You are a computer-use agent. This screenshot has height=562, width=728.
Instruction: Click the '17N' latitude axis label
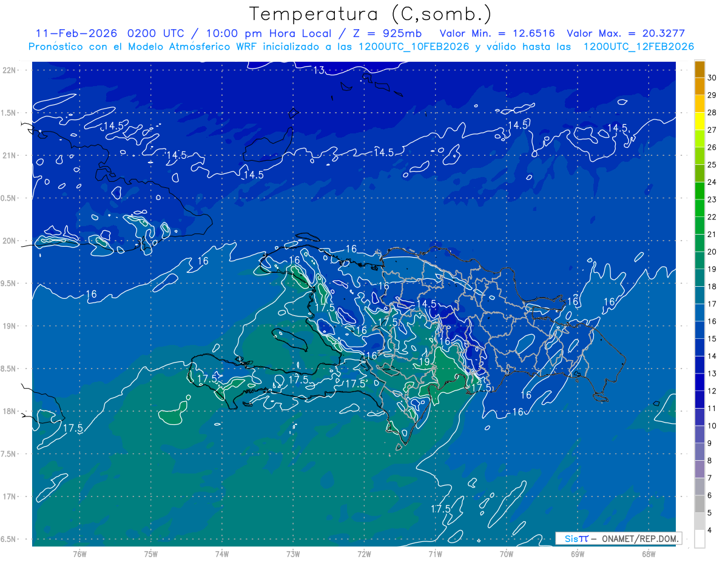click(x=9, y=497)
